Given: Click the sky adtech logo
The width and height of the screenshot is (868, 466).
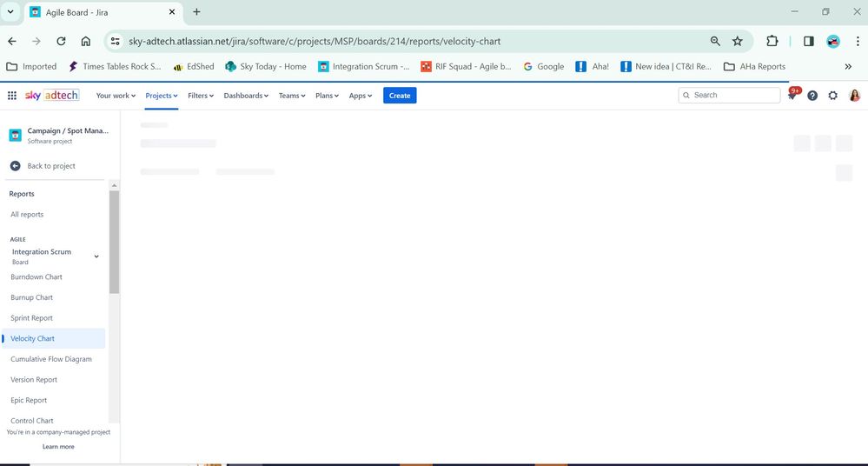Looking at the screenshot, I should 52,96.
